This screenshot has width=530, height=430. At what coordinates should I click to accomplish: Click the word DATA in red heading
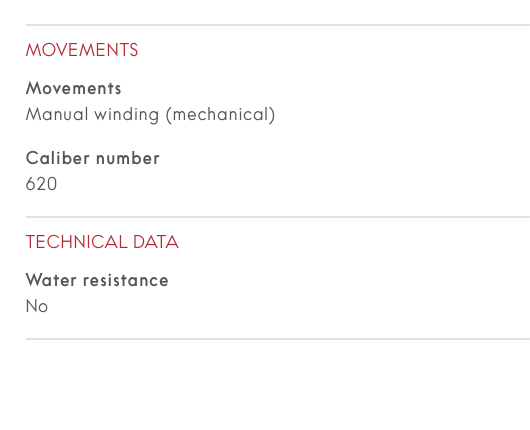tap(156, 242)
